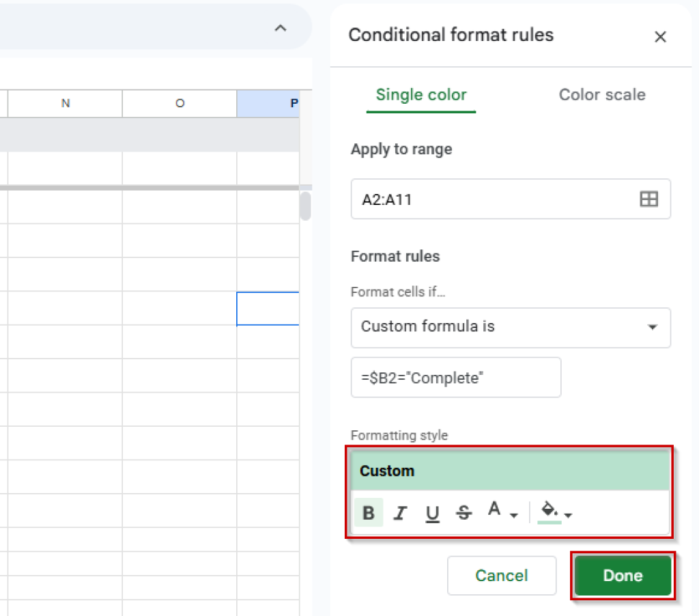The image size is (699, 616).
Task: Enable underline in the formatting style
Action: (433, 512)
